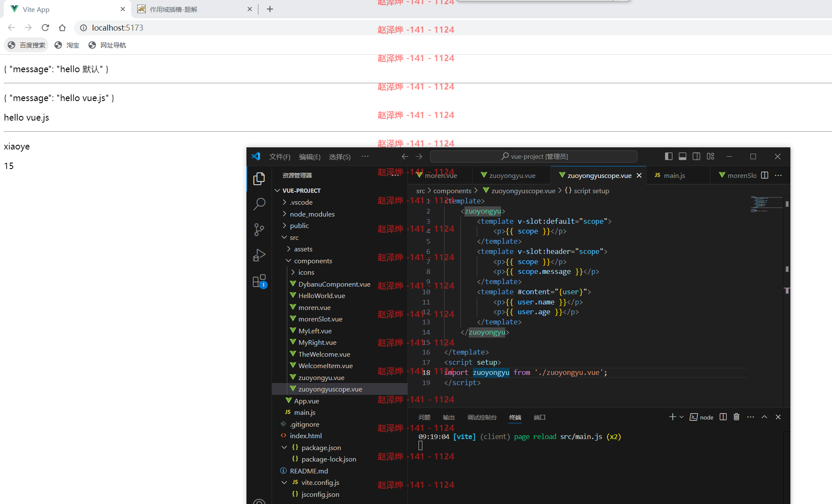The height and width of the screenshot is (504, 832).
Task: Click the editor minimap preview
Action: 766,204
